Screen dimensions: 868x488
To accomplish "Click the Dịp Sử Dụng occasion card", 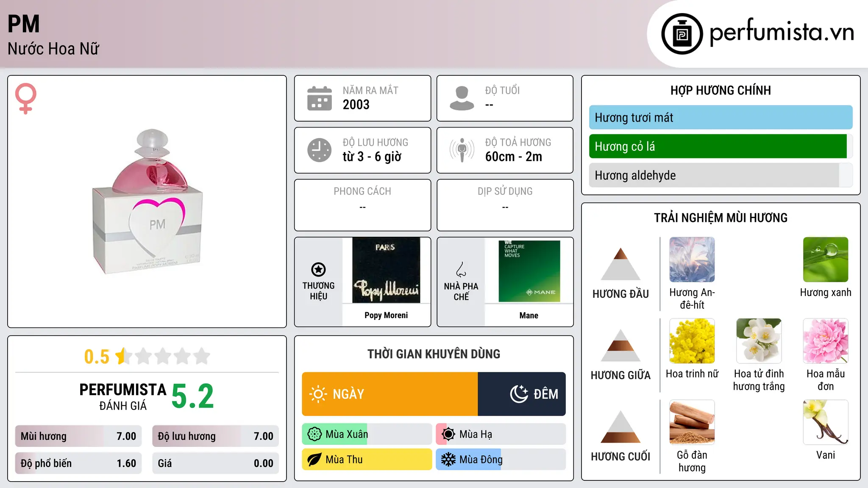I will click(x=505, y=205).
